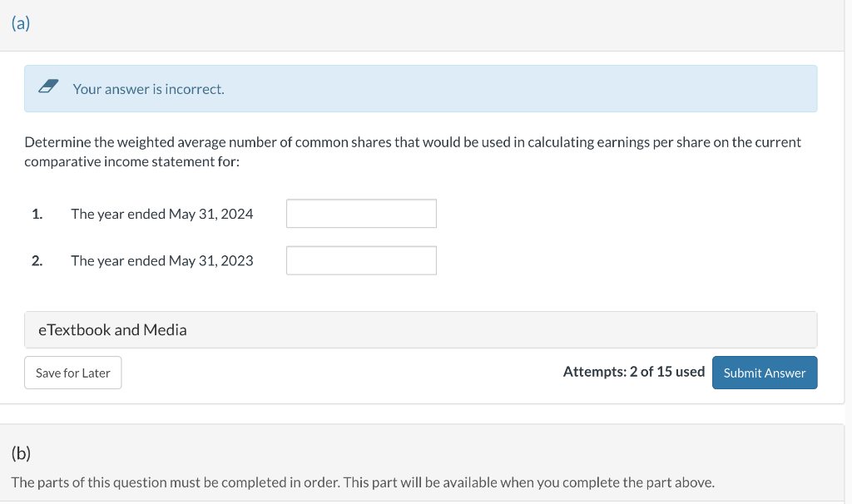
Task: Click the Attempts: 2 of 15 used text
Action: (633, 372)
